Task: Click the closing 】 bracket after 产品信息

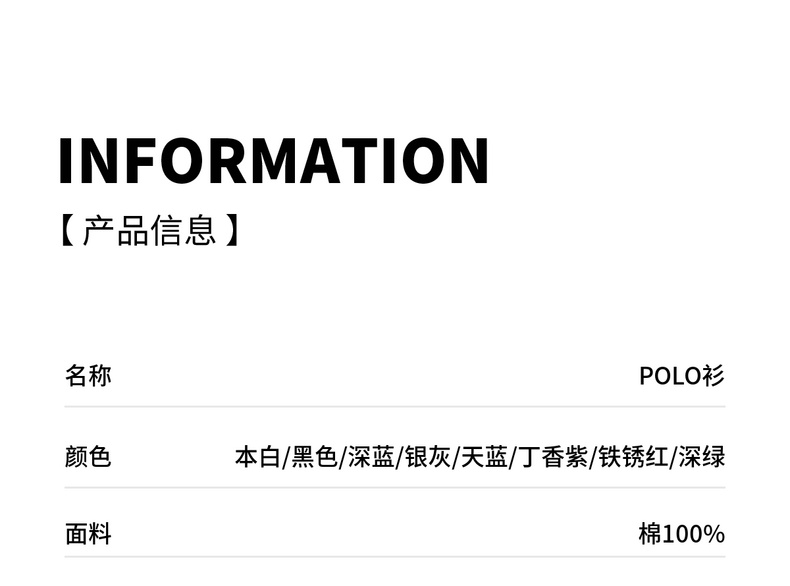Action: pos(233,232)
